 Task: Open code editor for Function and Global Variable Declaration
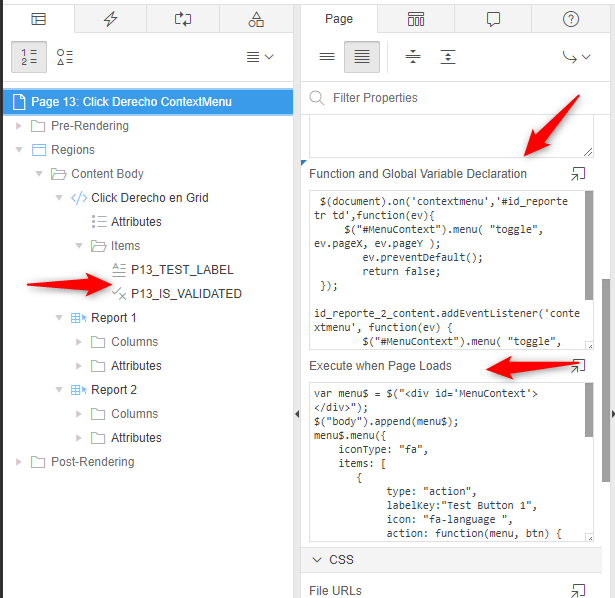point(577,174)
